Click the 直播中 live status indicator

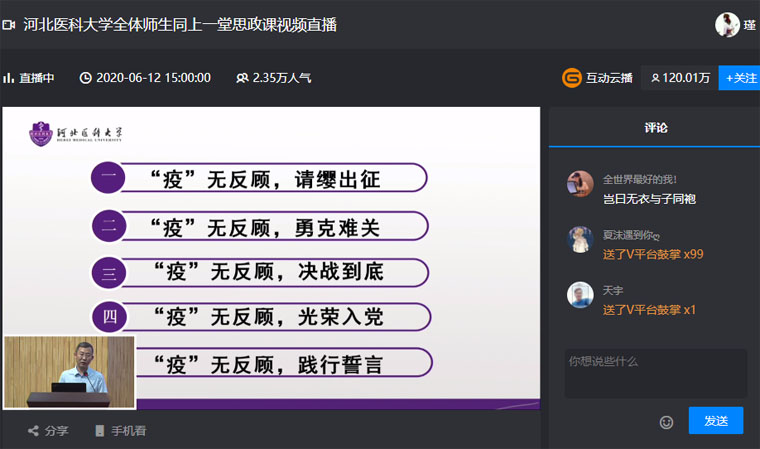pyautogui.click(x=30, y=78)
